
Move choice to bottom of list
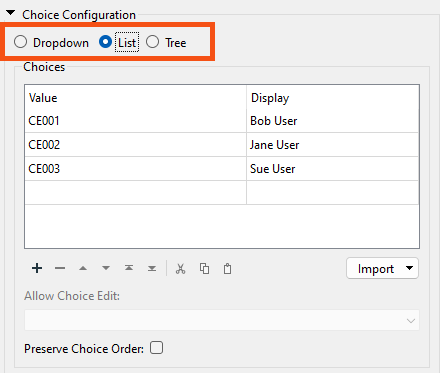[152, 268]
